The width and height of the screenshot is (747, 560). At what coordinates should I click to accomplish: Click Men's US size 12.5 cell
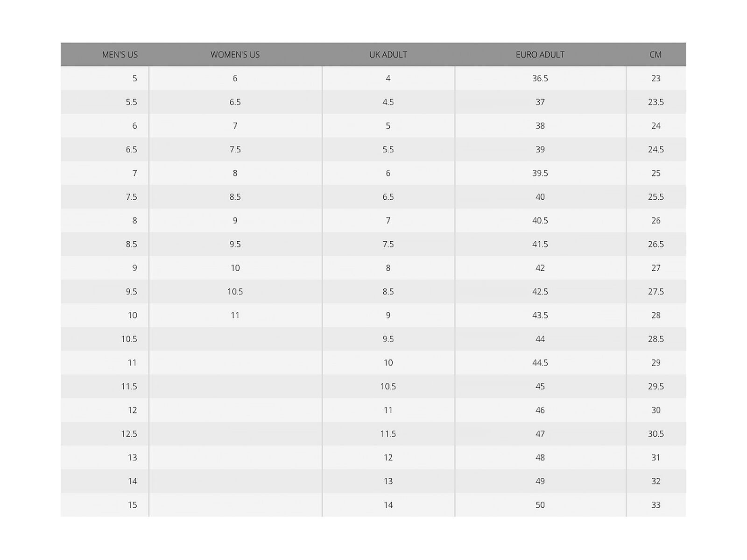129,434
